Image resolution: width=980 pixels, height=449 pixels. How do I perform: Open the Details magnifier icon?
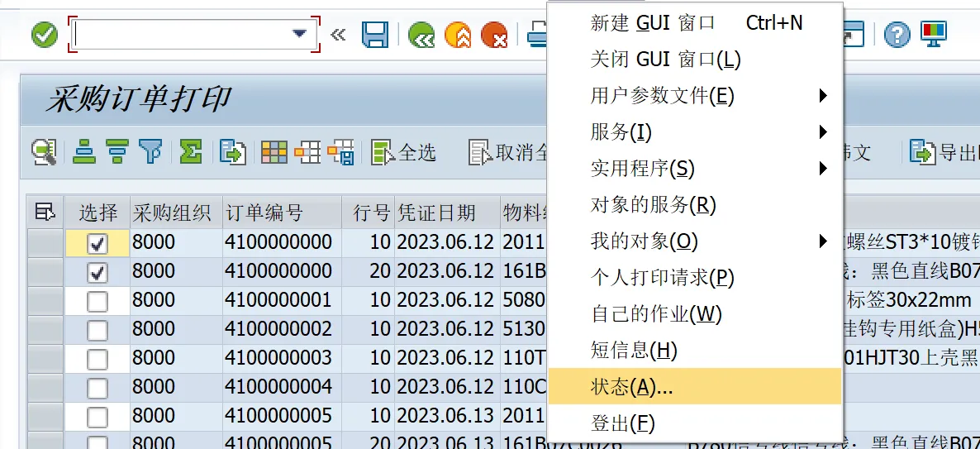click(44, 152)
